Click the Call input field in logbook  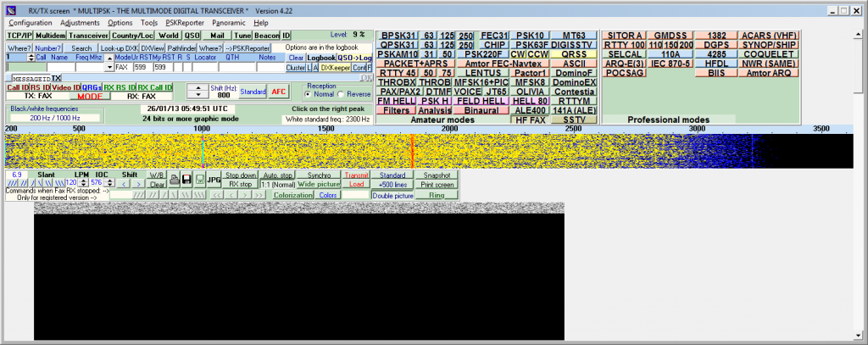point(26,67)
